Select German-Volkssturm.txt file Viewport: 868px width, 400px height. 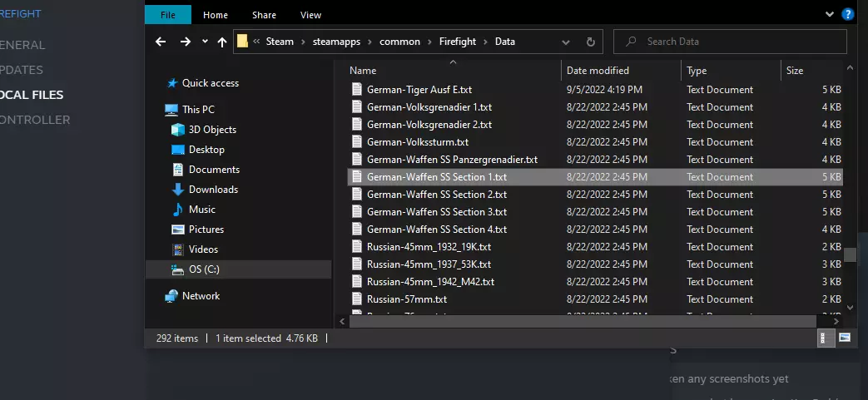coord(418,142)
